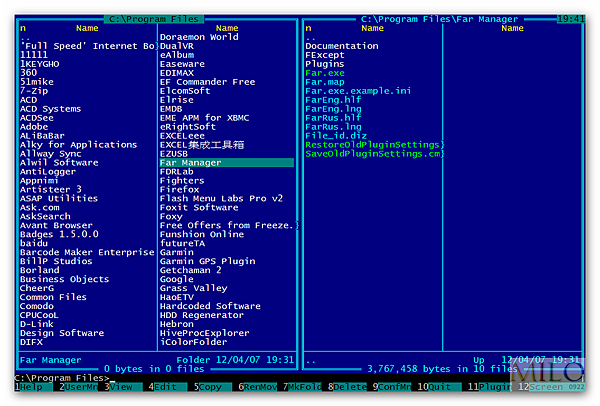
Task: Select Far.exe in the right panel
Action: [324, 73]
